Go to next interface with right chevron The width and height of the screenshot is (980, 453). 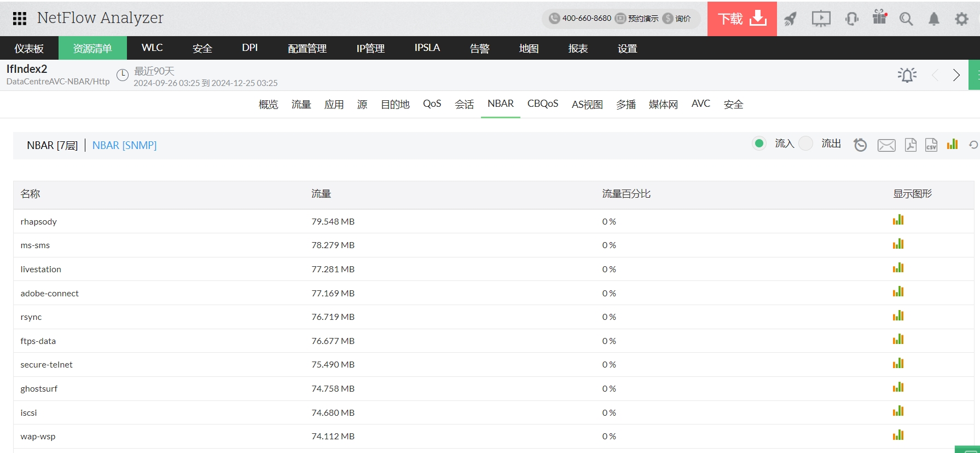pos(956,75)
